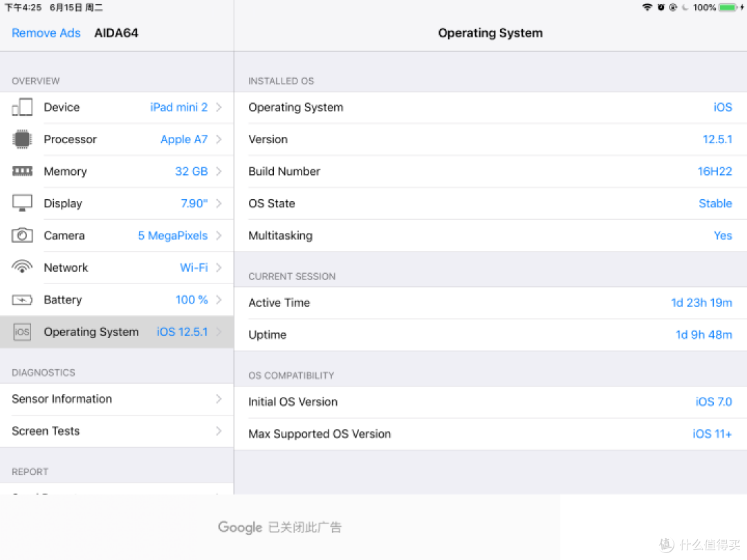This screenshot has width=747, height=560.
Task: Tap the 5 MegaPixels value
Action: click(173, 236)
